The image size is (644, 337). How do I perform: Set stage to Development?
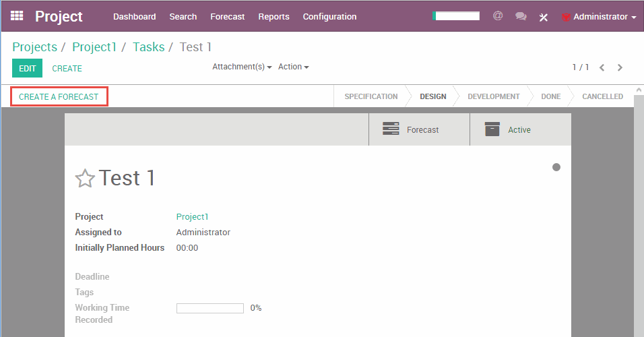point(493,96)
